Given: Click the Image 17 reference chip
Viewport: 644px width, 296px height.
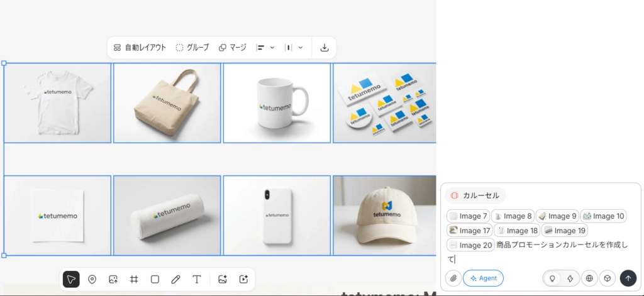Looking at the screenshot, I should point(470,231).
